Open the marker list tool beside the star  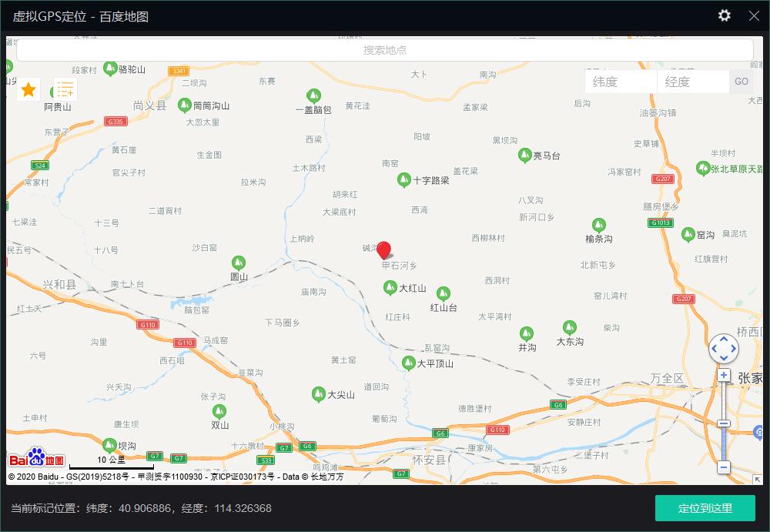[x=65, y=89]
